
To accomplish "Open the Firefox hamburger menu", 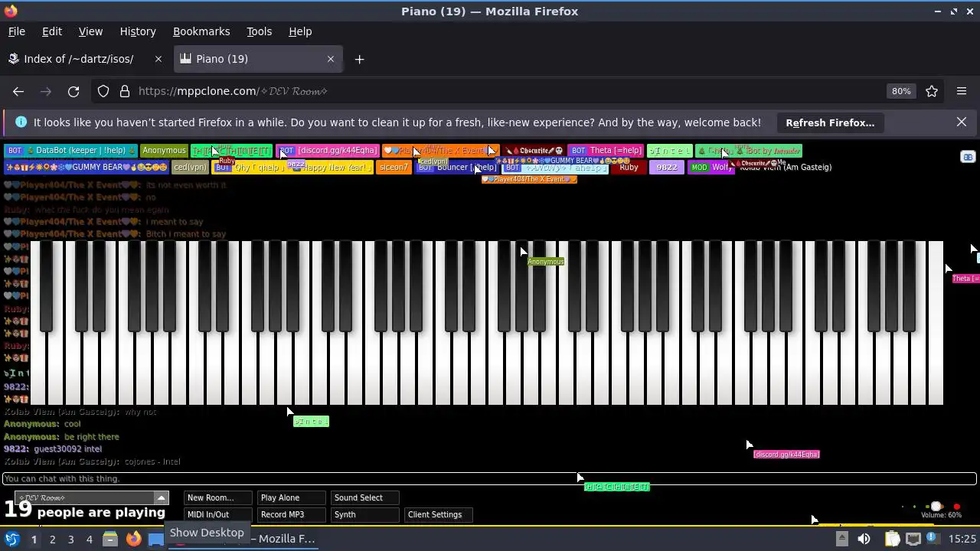I will tap(962, 91).
